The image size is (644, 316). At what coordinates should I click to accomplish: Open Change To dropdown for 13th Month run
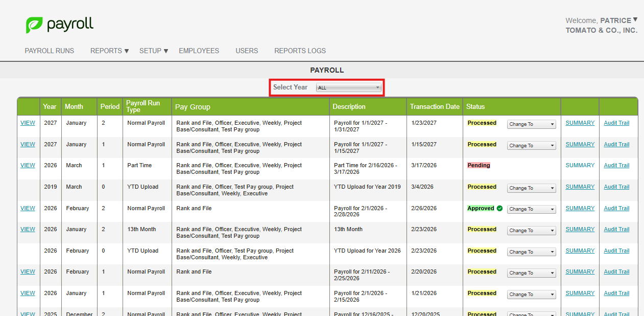531,231
